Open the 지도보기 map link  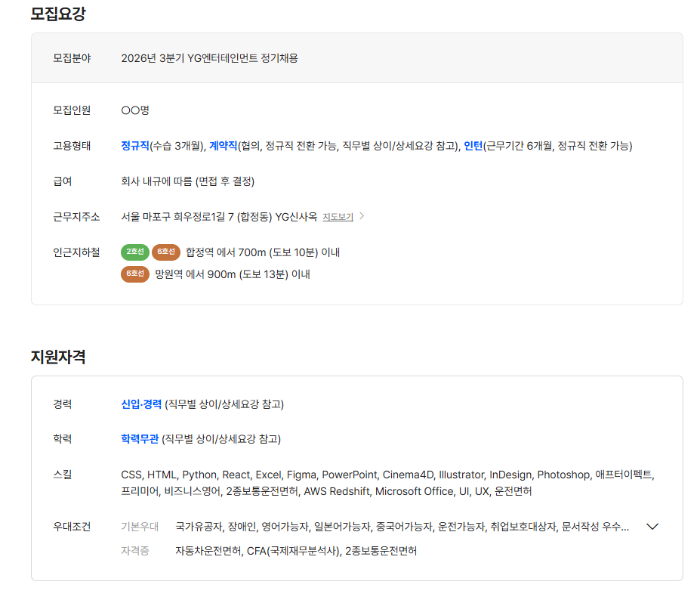click(338, 217)
